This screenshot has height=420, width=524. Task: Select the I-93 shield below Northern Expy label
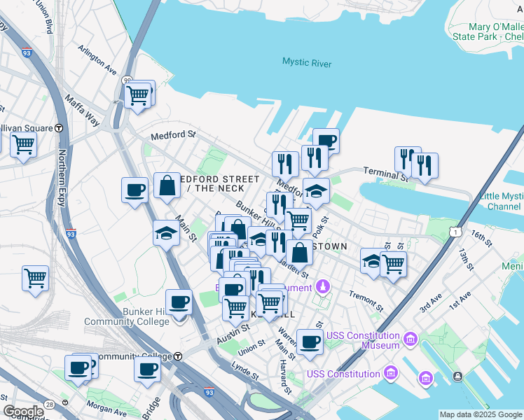[71, 234]
